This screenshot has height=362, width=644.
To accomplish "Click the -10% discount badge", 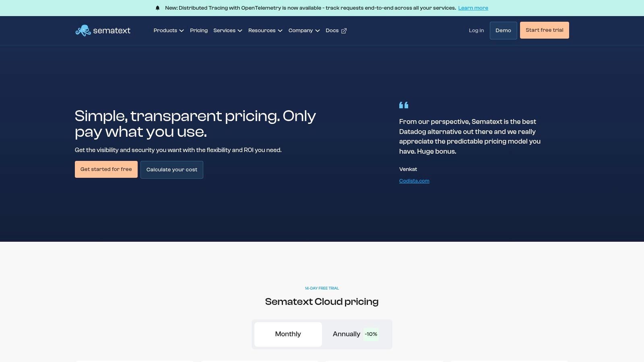I will [371, 334].
